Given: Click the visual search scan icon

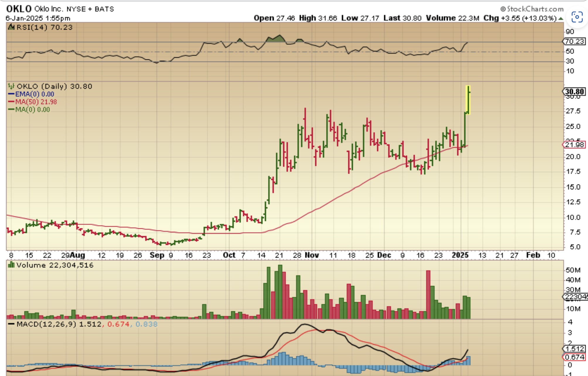Looking at the screenshot, I should point(577,18).
